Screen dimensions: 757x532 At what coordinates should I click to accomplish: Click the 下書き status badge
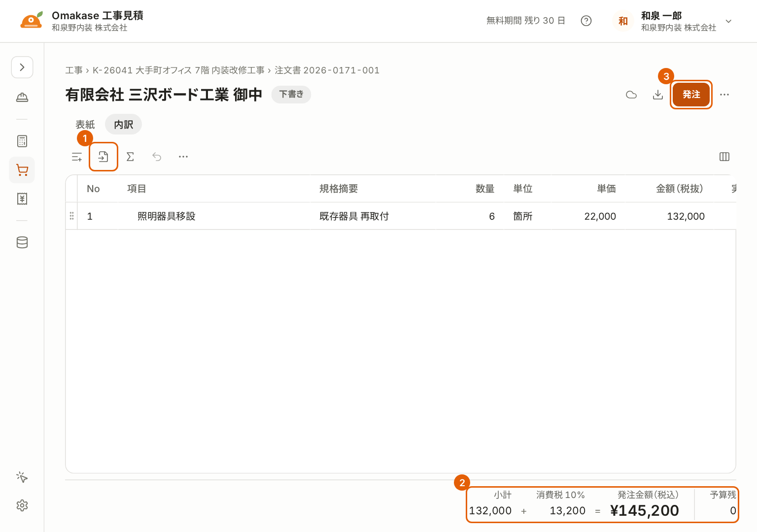pos(291,94)
